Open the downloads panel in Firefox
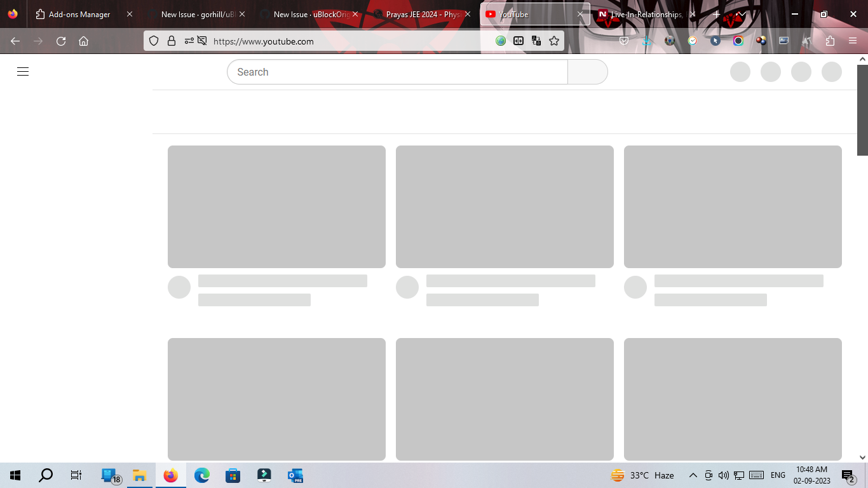This screenshot has width=868, height=488. click(x=647, y=40)
